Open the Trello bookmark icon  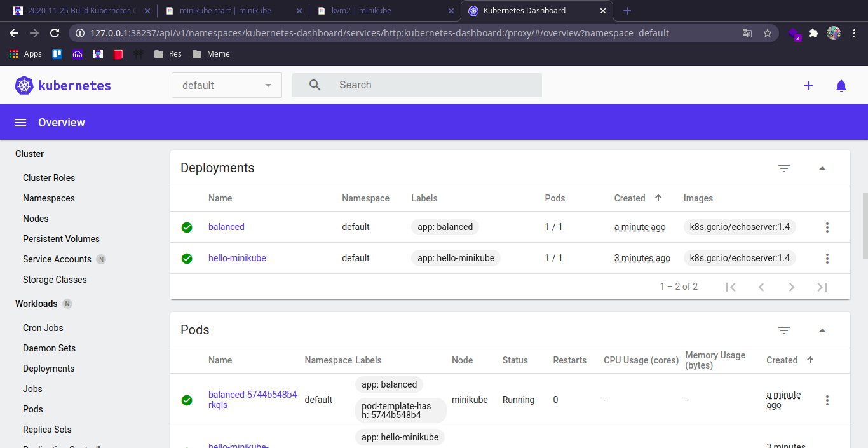(57, 54)
